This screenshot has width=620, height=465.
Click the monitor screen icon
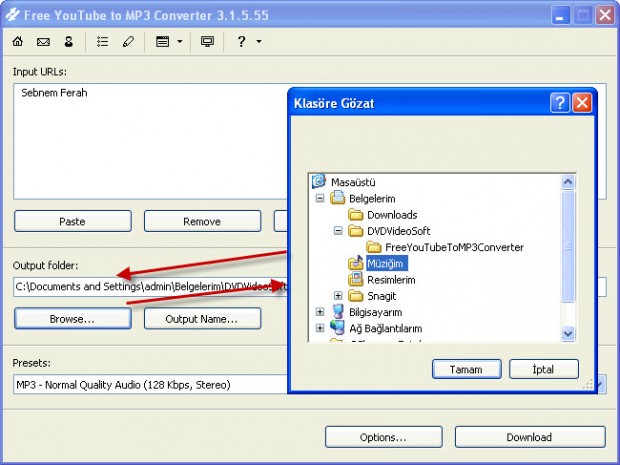tap(207, 41)
